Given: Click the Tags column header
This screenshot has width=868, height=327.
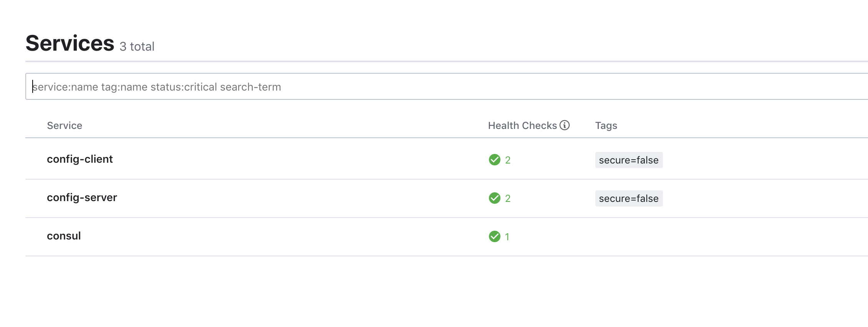Looking at the screenshot, I should [606, 126].
